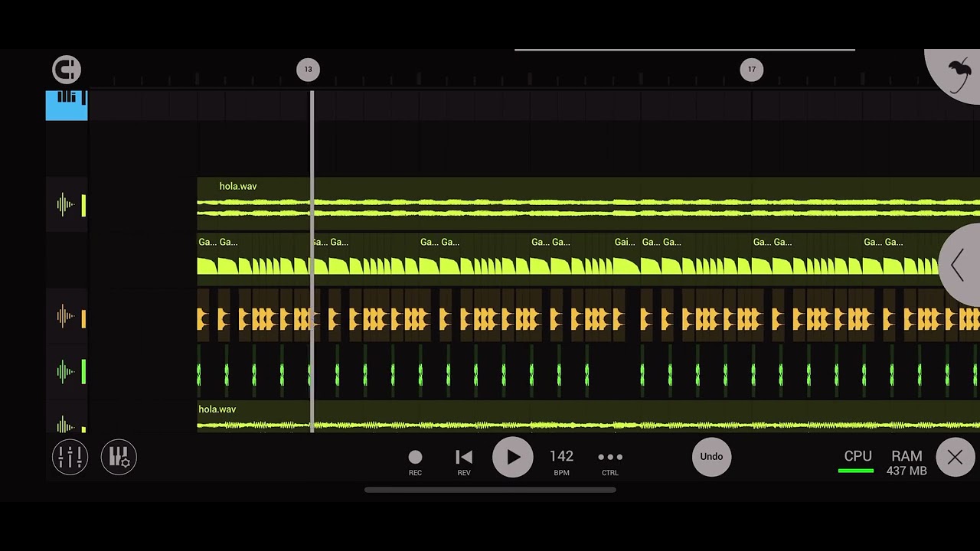Toggle the magnet snap icon
980x551 pixels.
[x=67, y=70]
